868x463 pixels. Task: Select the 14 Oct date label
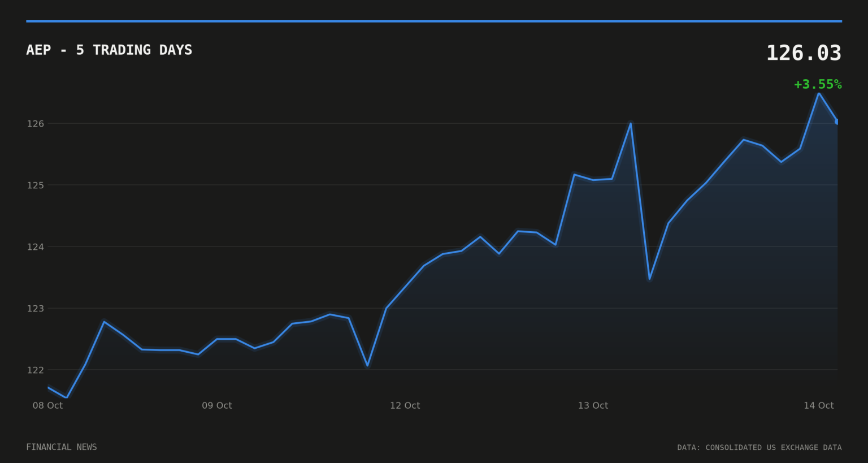click(819, 405)
